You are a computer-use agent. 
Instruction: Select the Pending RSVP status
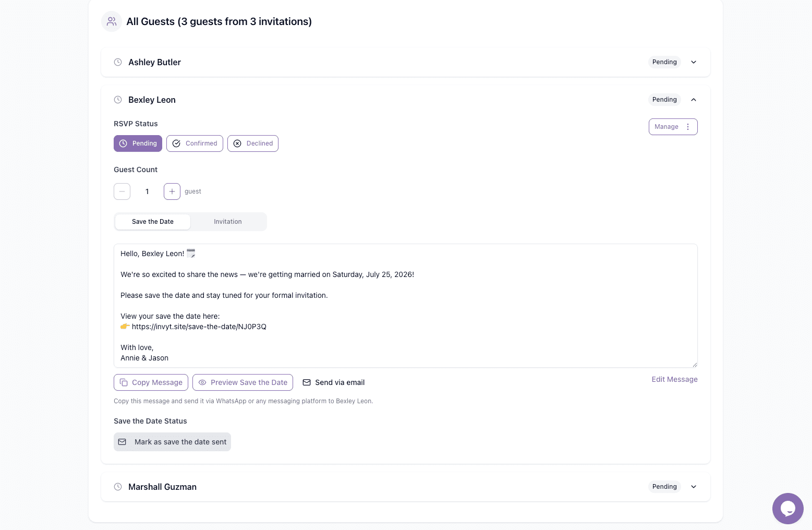coord(138,143)
